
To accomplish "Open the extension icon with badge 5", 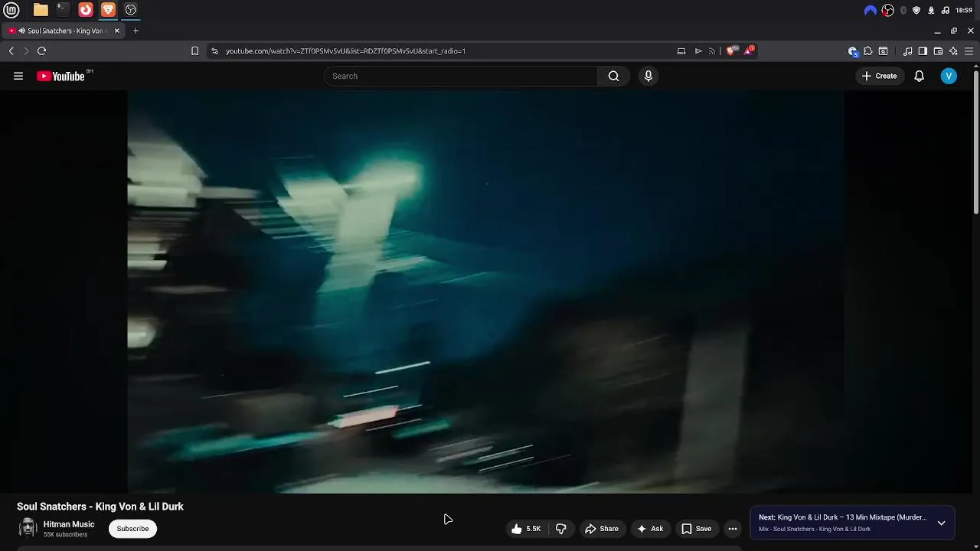I will pos(853,51).
